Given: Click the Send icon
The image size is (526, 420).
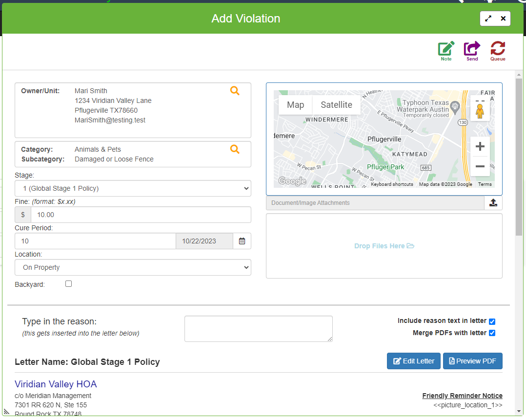Looking at the screenshot, I should pyautogui.click(x=472, y=51).
